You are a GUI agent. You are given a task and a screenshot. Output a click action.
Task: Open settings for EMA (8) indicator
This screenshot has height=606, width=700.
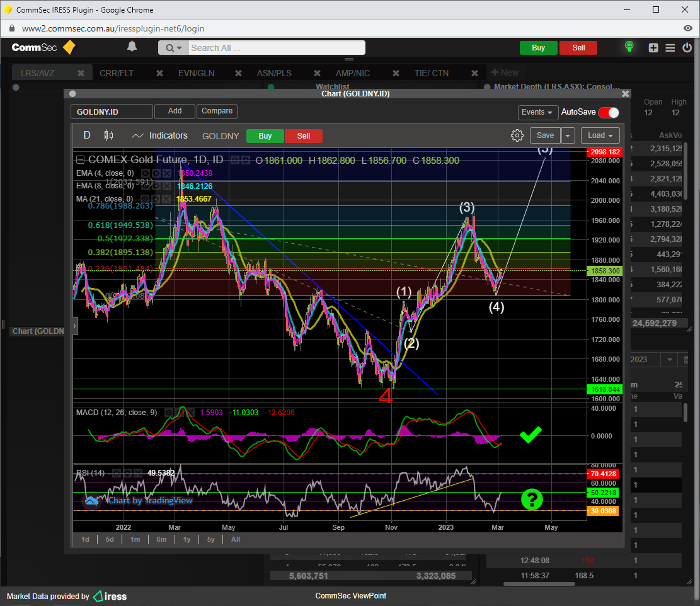point(156,186)
